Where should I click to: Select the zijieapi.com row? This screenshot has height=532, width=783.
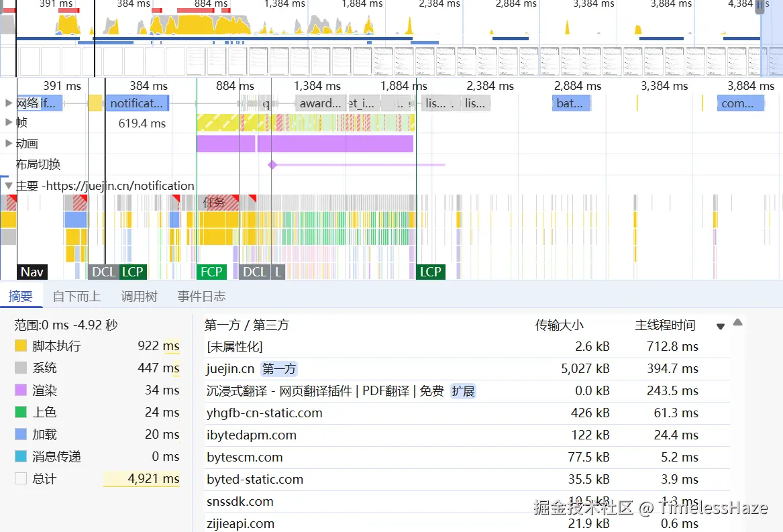pyautogui.click(x=467, y=523)
